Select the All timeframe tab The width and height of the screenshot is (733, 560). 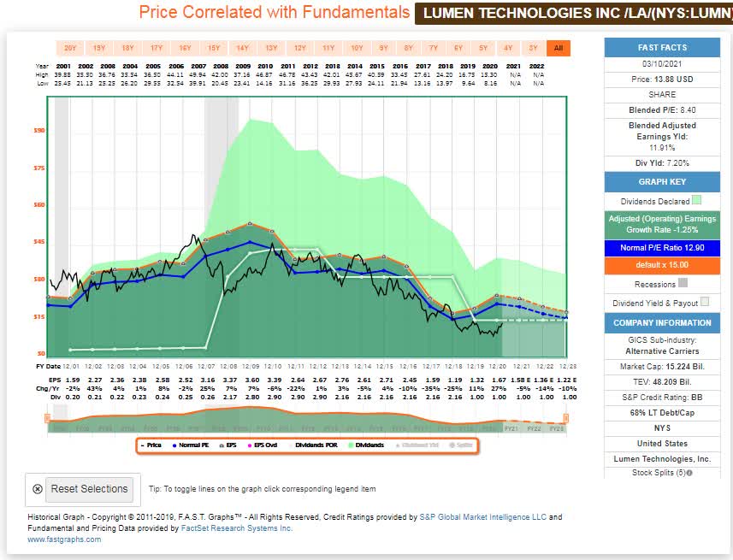pyautogui.click(x=559, y=48)
